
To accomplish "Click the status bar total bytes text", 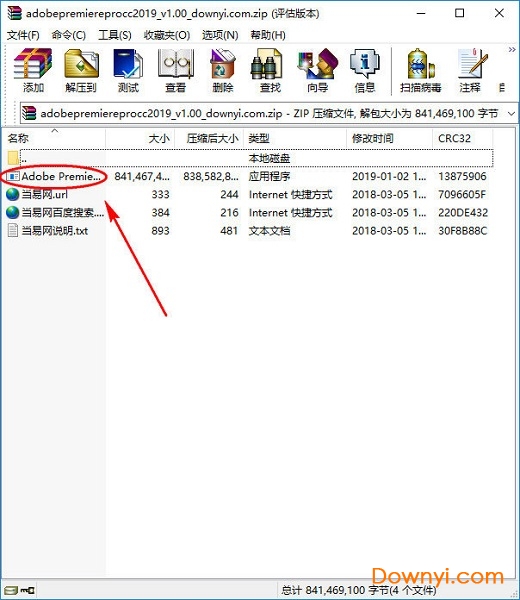I will pos(359,590).
